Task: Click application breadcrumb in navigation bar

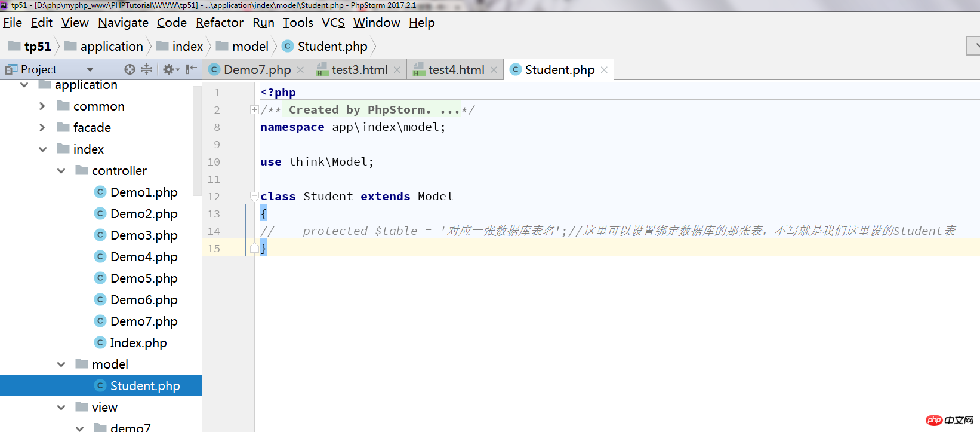Action: point(104,46)
